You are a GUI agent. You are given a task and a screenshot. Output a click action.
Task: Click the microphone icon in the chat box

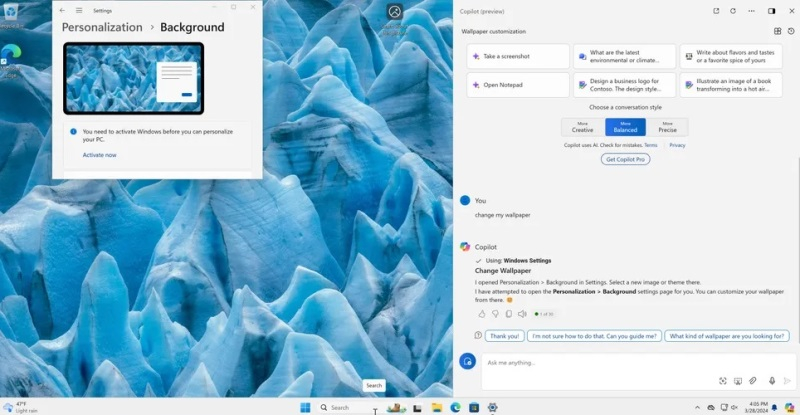(x=771, y=381)
